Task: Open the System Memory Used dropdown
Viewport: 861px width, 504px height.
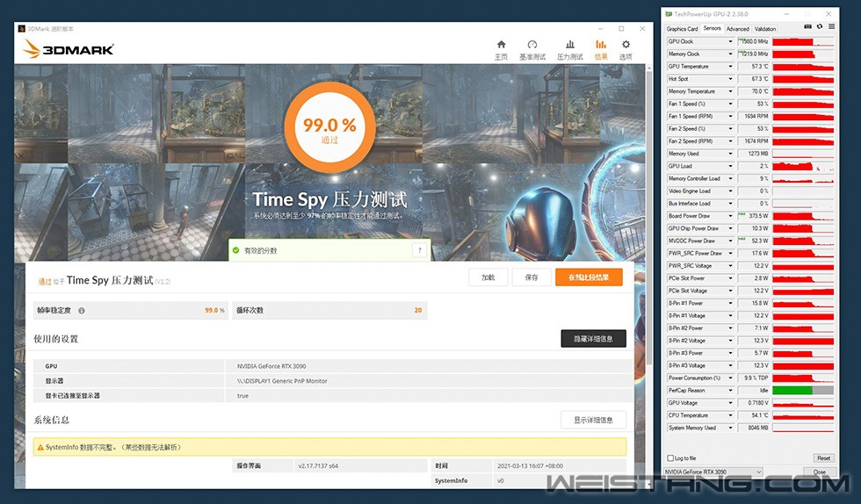Action: pos(730,428)
